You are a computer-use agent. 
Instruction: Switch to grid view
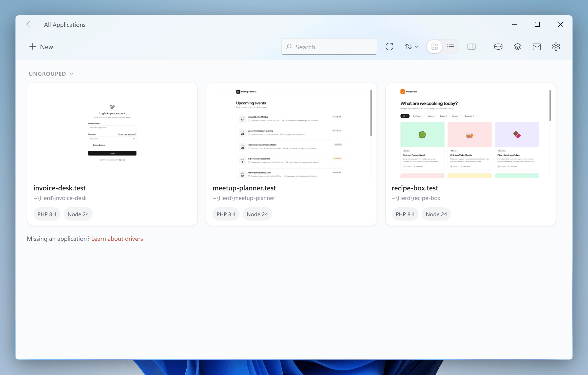coord(435,47)
